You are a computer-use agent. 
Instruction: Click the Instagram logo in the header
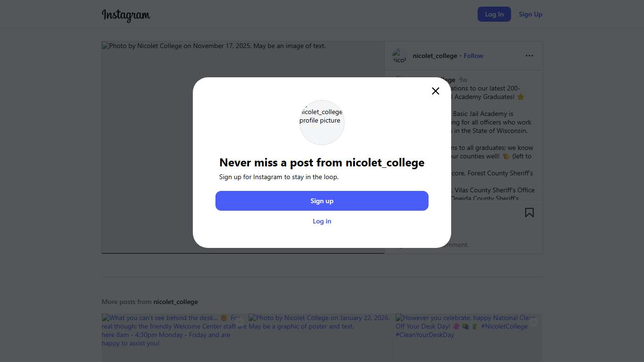point(126,15)
